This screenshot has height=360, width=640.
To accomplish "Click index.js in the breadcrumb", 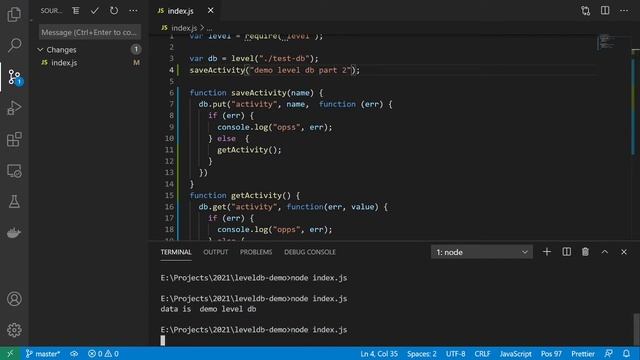I will click(184, 28).
